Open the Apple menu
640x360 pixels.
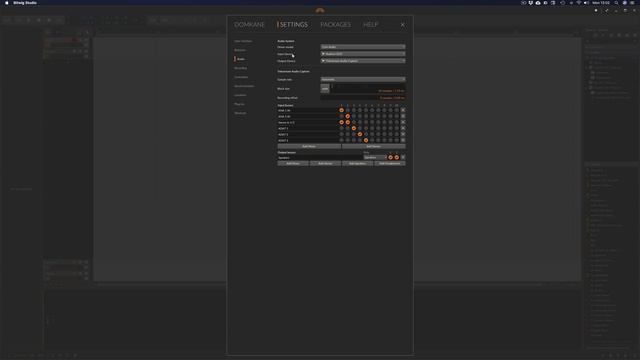[7, 3]
